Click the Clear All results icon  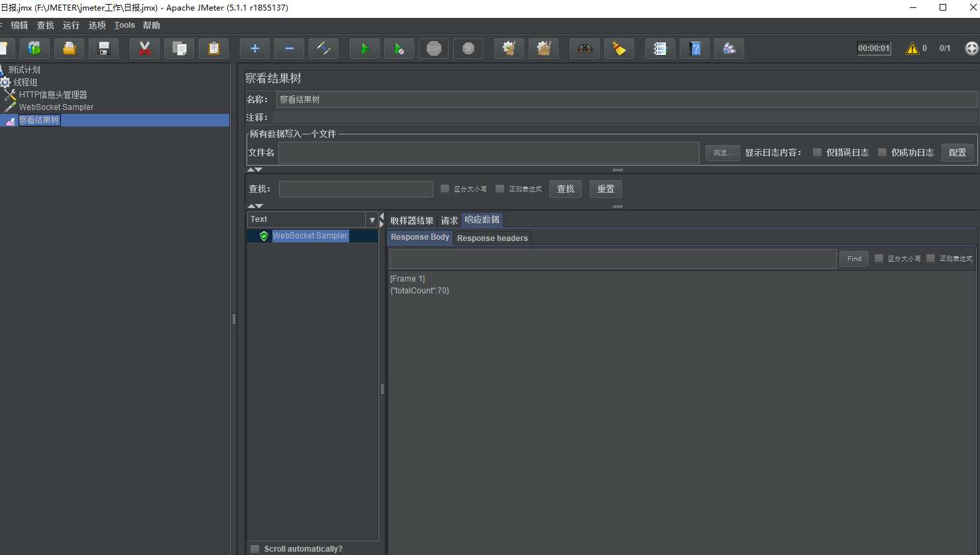coord(543,48)
